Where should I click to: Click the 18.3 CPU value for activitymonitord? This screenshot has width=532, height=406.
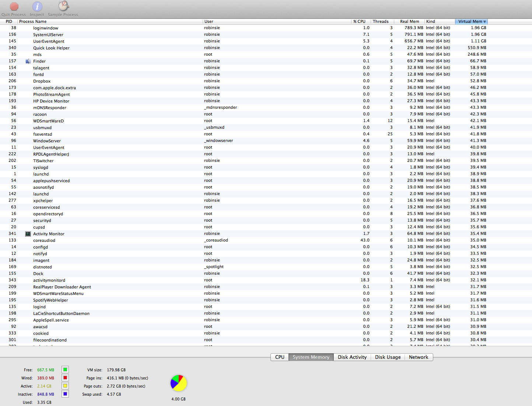(365, 280)
